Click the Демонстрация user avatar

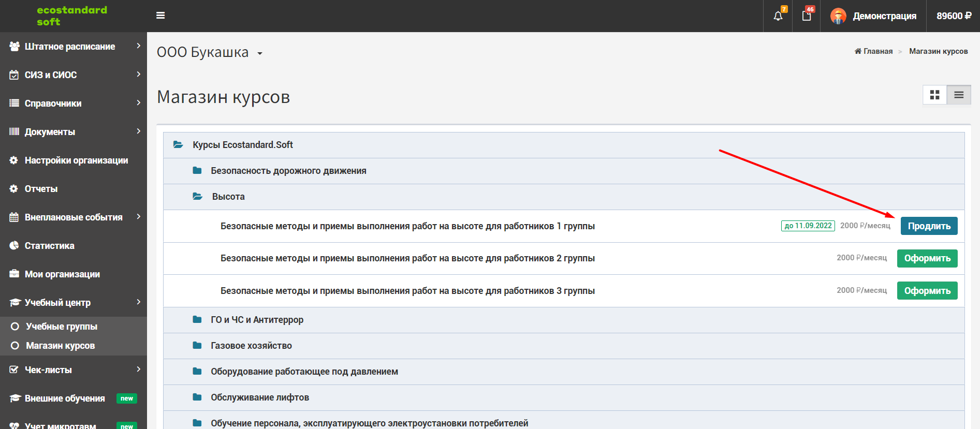coord(838,16)
